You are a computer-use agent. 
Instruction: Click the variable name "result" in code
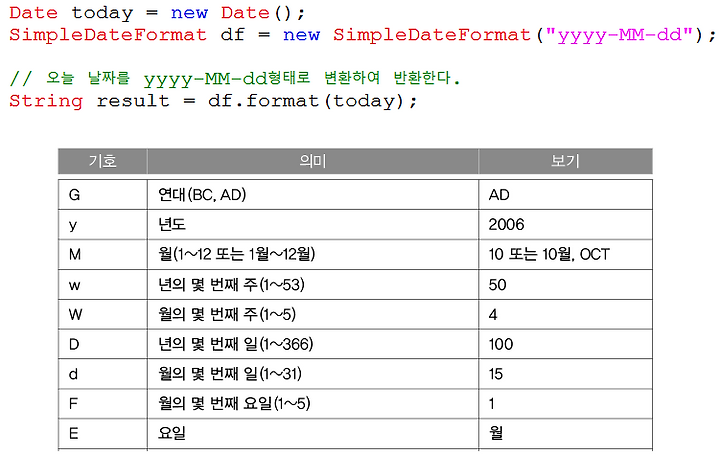point(133,101)
